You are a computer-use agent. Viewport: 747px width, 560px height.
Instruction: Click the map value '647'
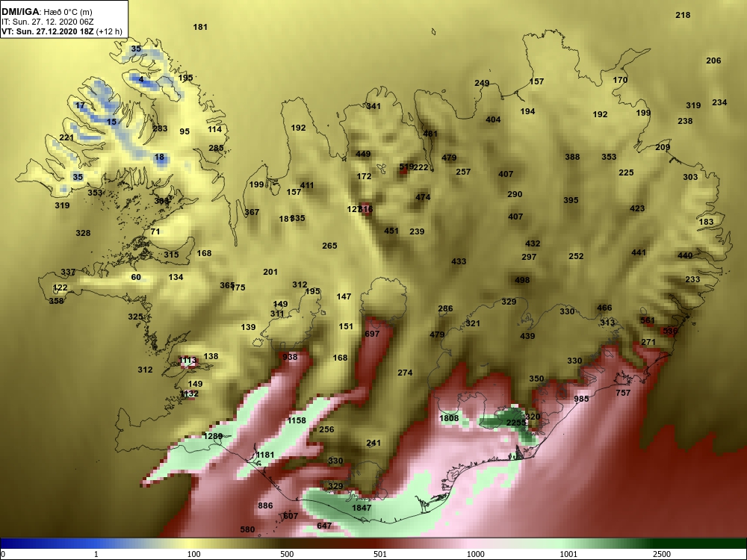click(x=324, y=526)
